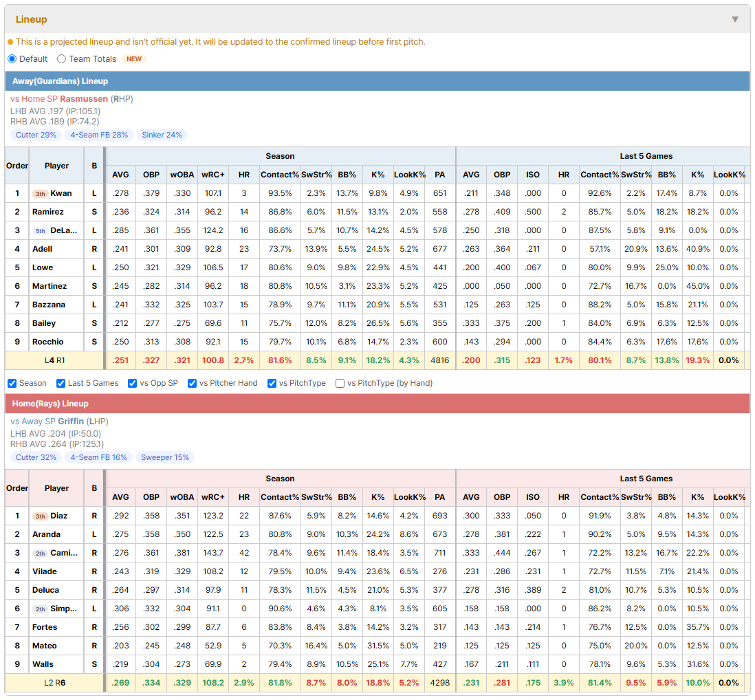Image resolution: width=755 pixels, height=700 pixels.
Task: Click the 2th badge beside Simp...
Action: click(x=40, y=609)
